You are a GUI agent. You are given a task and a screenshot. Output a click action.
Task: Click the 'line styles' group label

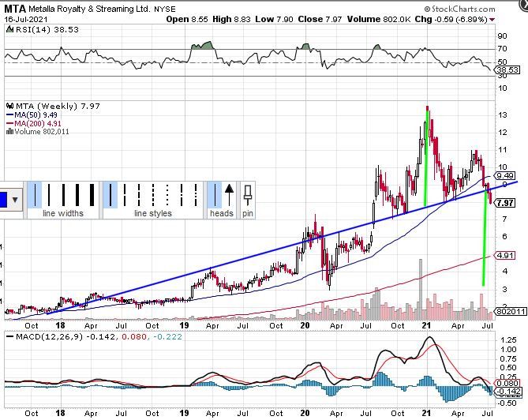(153, 213)
